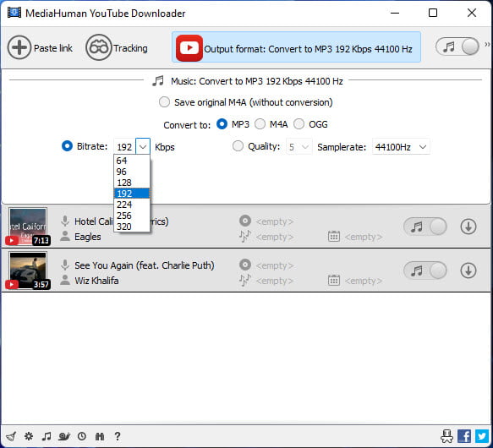Screen dimensions: 493x448
Task: Click the Paste link plus icon
Action: coord(19,48)
